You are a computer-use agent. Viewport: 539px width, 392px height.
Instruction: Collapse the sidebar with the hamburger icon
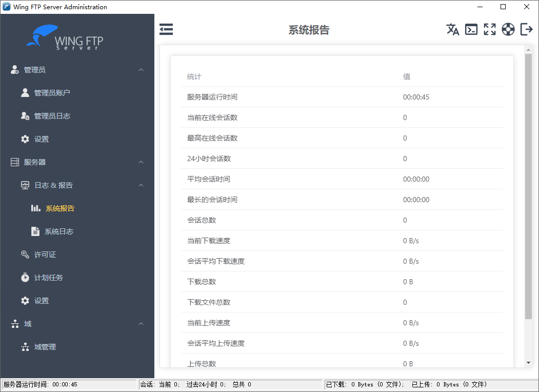(x=166, y=29)
